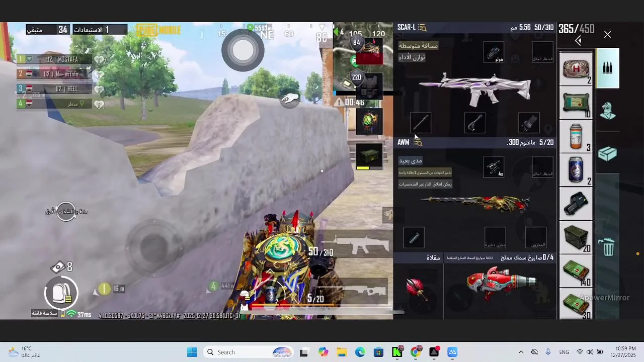
Task: Open Microsoft Edge from taskbar
Action: pyautogui.click(x=360, y=352)
